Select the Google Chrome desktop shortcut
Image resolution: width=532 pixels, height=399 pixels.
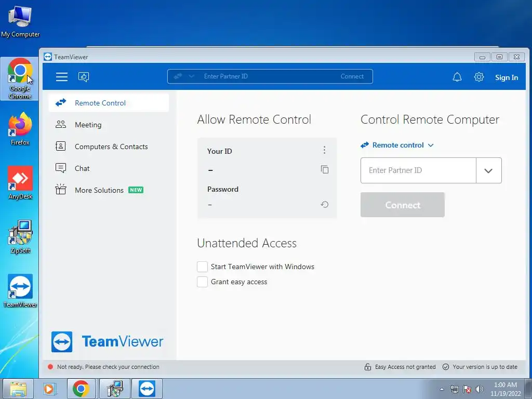coord(20,79)
